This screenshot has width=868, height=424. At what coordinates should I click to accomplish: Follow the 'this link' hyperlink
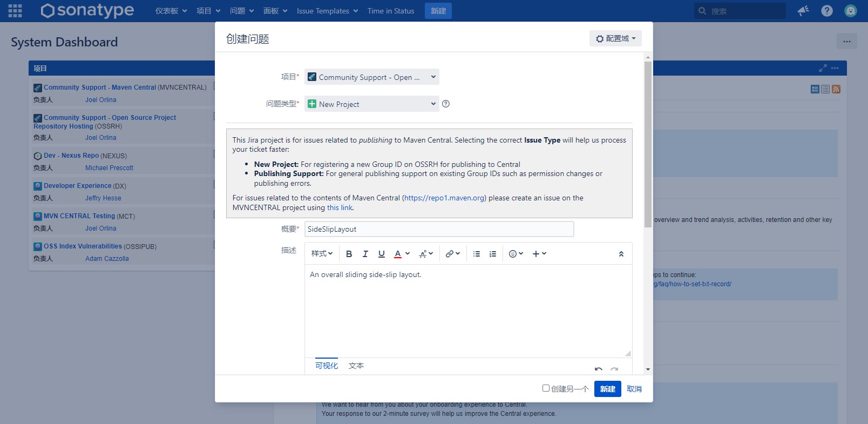coord(340,207)
